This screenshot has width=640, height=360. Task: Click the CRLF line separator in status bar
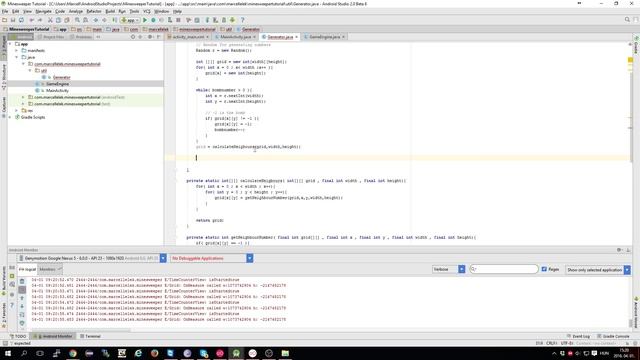click(x=551, y=343)
